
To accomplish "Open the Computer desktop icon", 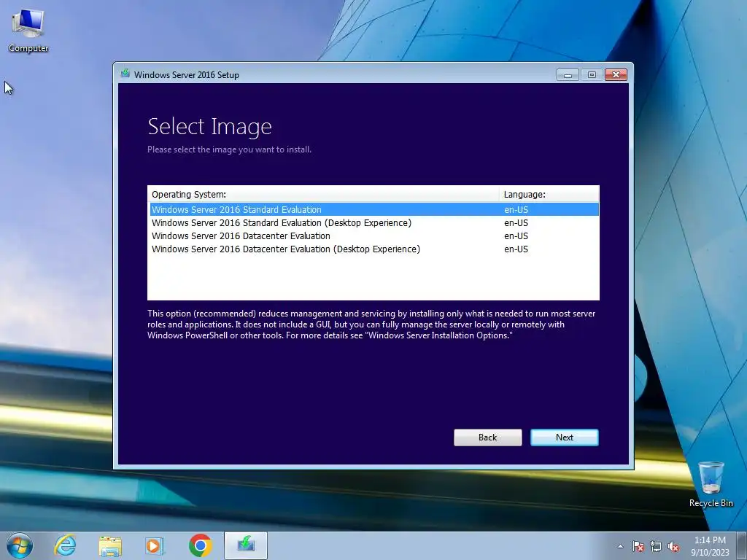I will coord(28,31).
